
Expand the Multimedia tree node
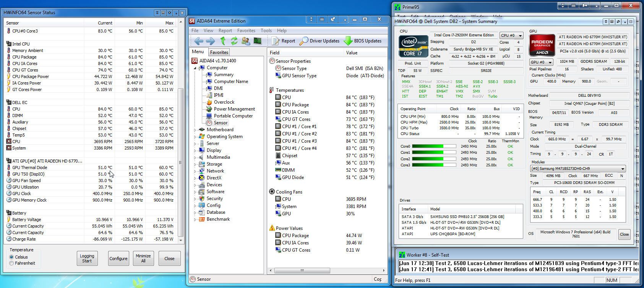tap(195, 157)
